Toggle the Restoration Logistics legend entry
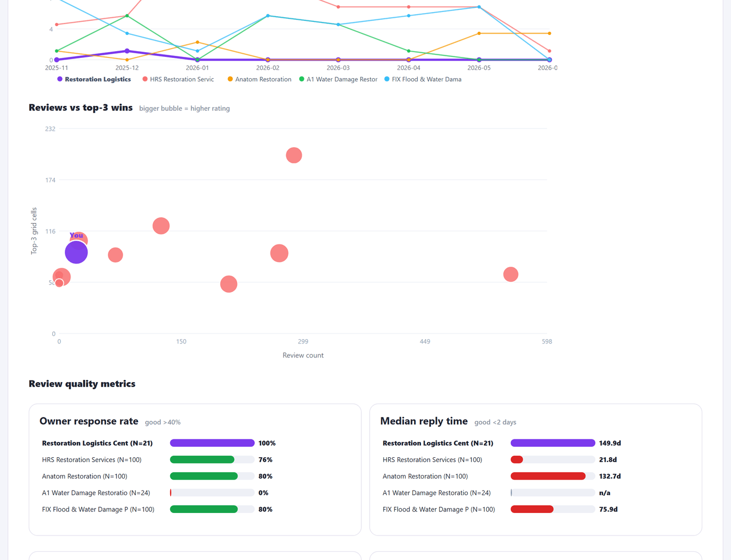The width and height of the screenshot is (731, 560). click(x=94, y=79)
